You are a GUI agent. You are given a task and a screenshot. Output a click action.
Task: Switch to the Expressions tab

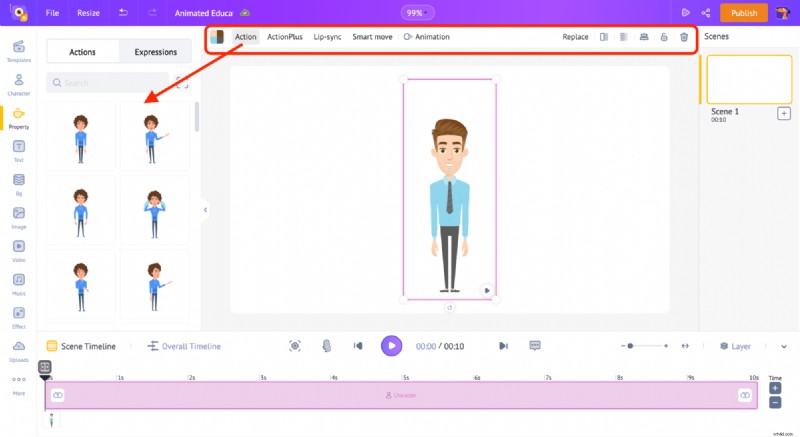tap(156, 52)
